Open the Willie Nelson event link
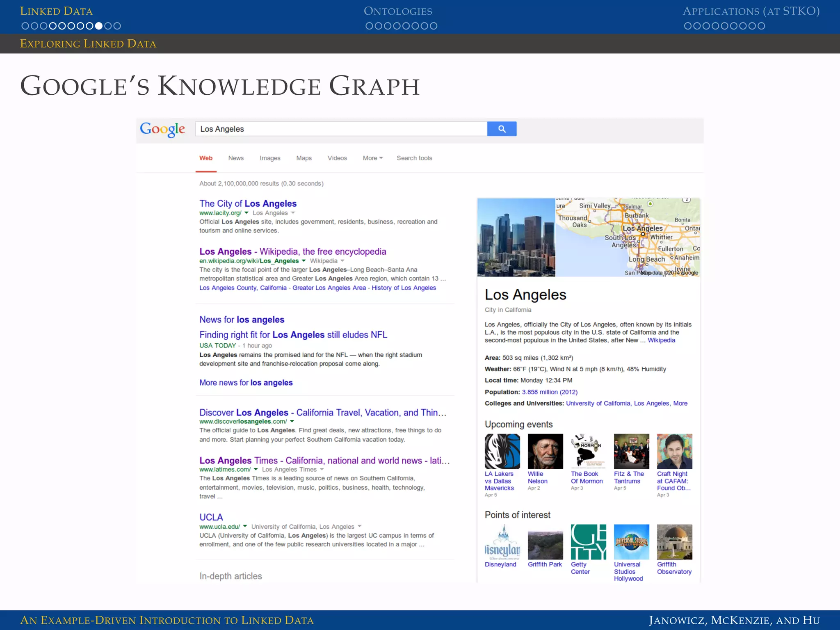Image resolution: width=840 pixels, height=630 pixels. tap(538, 477)
